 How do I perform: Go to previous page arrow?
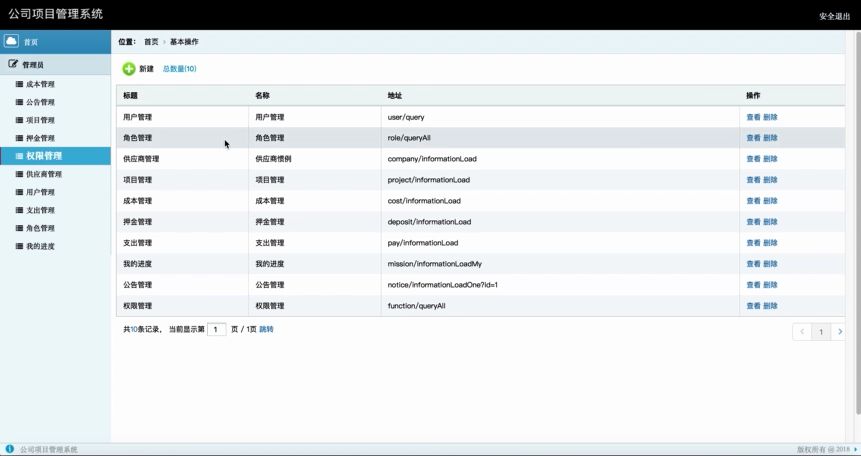click(x=802, y=331)
